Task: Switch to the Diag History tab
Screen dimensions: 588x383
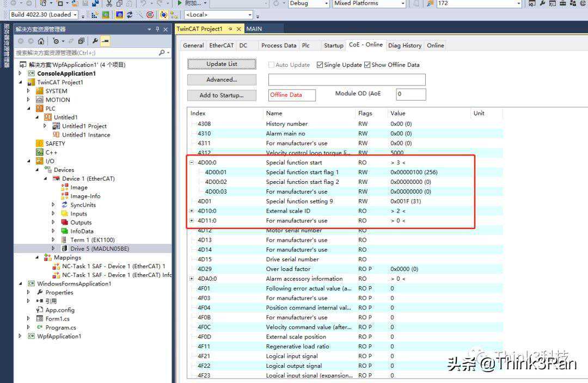Action: point(405,46)
